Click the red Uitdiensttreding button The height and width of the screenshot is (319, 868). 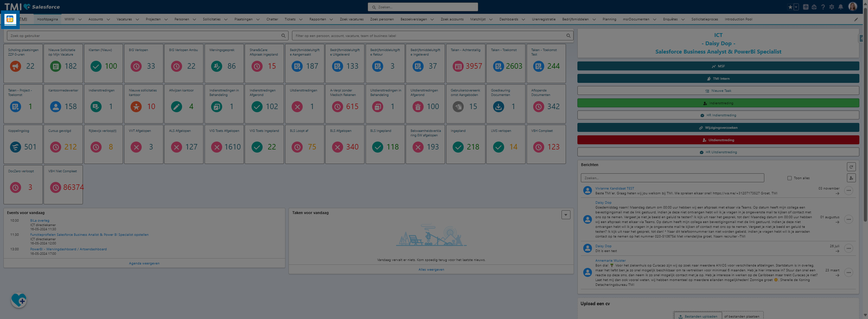[x=718, y=140]
